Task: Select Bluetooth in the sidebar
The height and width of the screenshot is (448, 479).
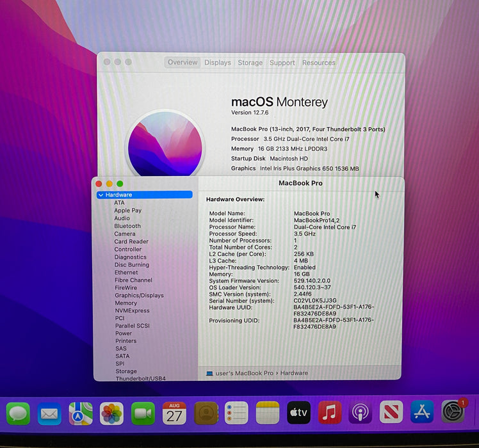Action: click(x=127, y=226)
